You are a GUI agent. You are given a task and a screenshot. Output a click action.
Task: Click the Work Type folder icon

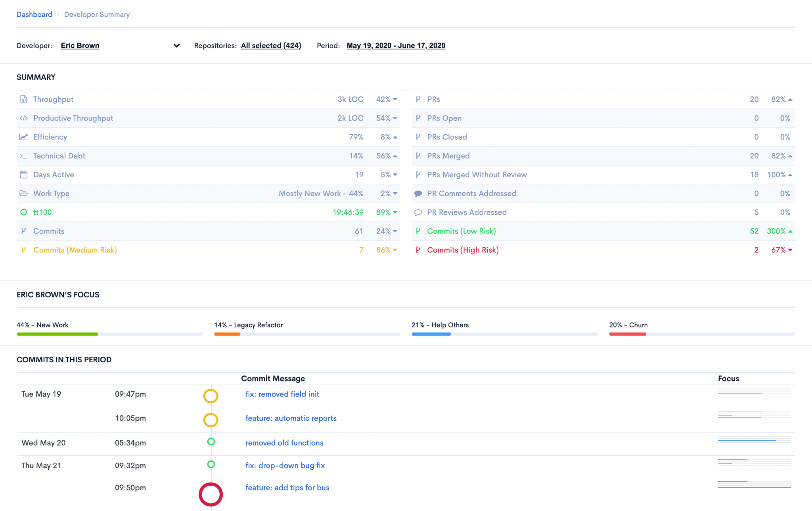pos(24,193)
